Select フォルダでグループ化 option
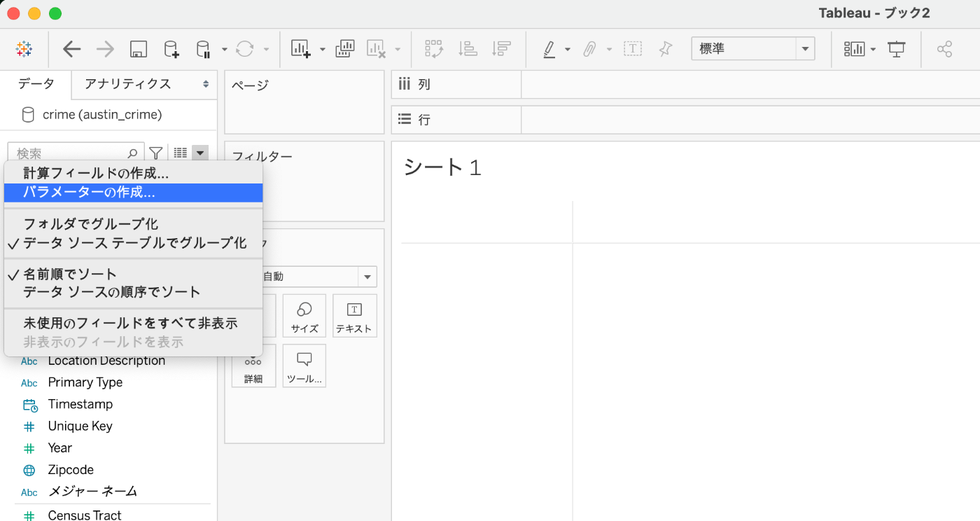980x521 pixels. pos(133,224)
